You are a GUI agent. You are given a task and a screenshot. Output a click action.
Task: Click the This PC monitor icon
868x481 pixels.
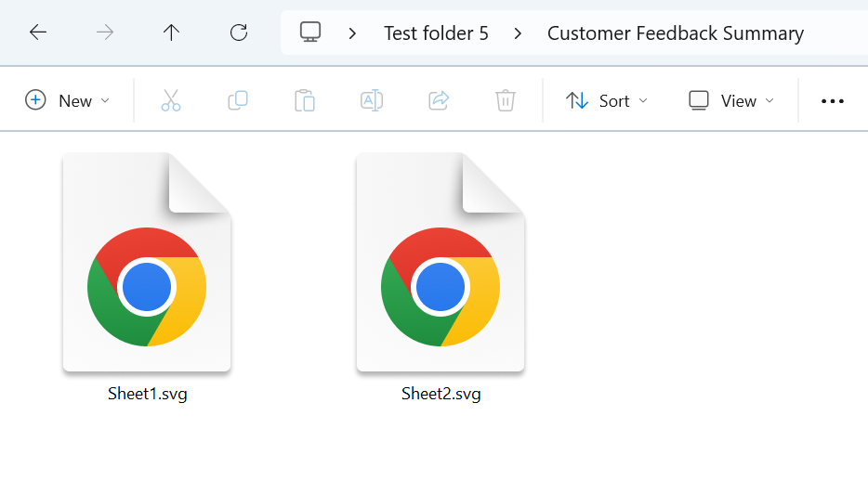click(x=310, y=32)
